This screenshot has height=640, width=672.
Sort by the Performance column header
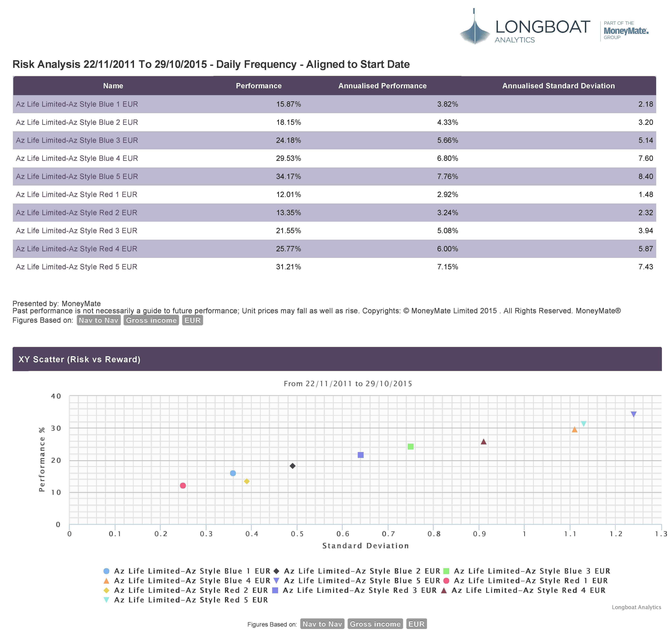259,86
